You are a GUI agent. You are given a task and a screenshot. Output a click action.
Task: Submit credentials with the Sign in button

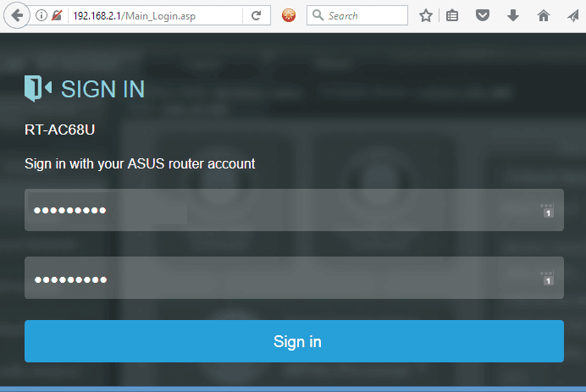point(294,341)
